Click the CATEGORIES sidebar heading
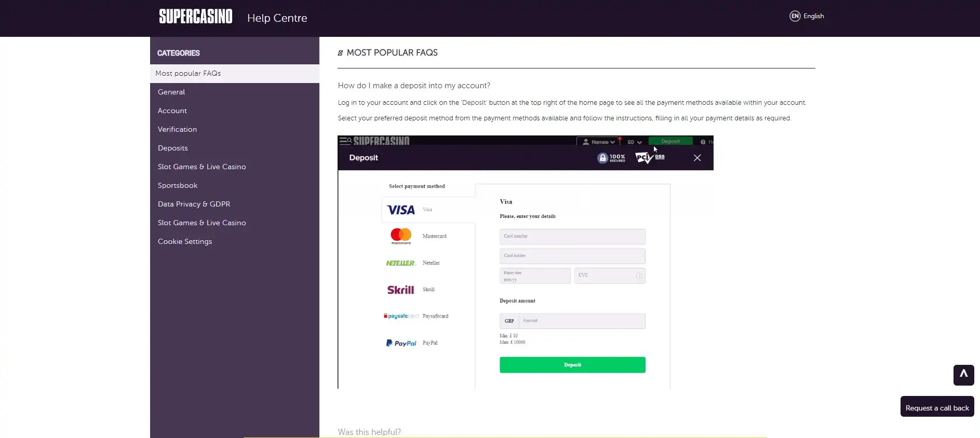Viewport: 980px width, 438px height. click(178, 53)
